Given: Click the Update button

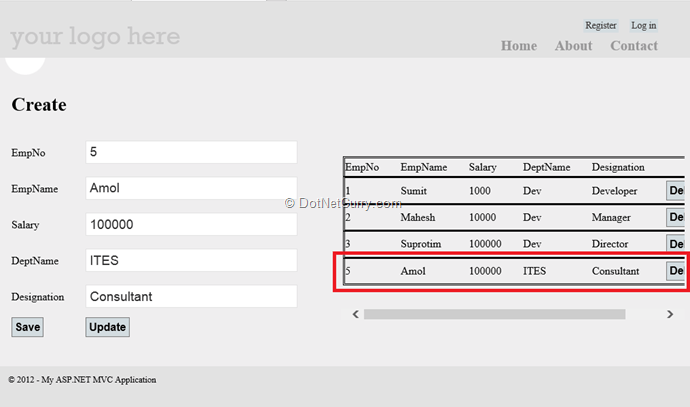Looking at the screenshot, I should click(107, 327).
